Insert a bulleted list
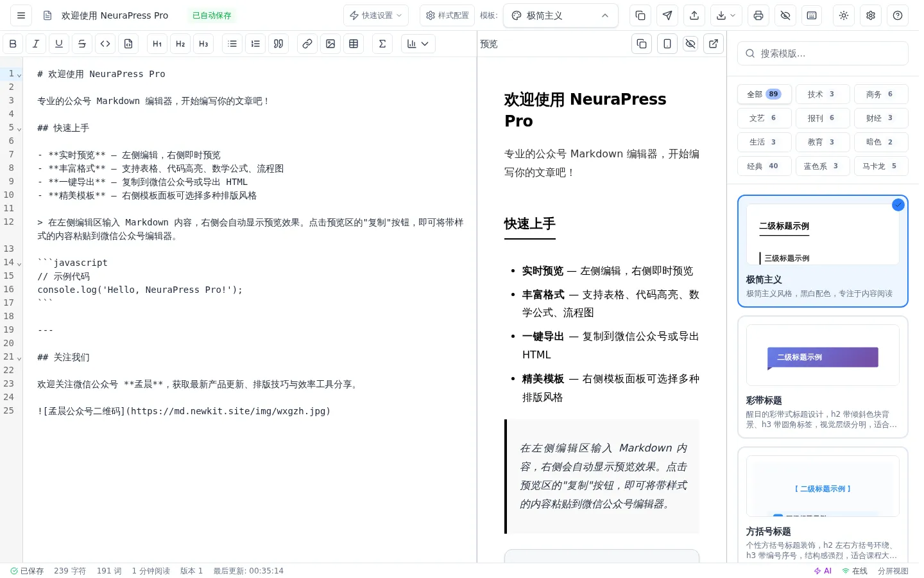 pyautogui.click(x=232, y=44)
